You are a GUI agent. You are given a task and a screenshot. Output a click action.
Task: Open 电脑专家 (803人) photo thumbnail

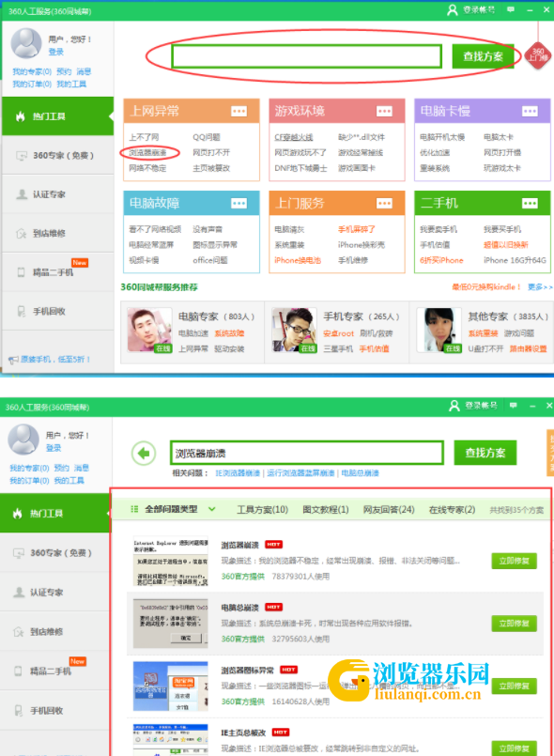pos(149,331)
